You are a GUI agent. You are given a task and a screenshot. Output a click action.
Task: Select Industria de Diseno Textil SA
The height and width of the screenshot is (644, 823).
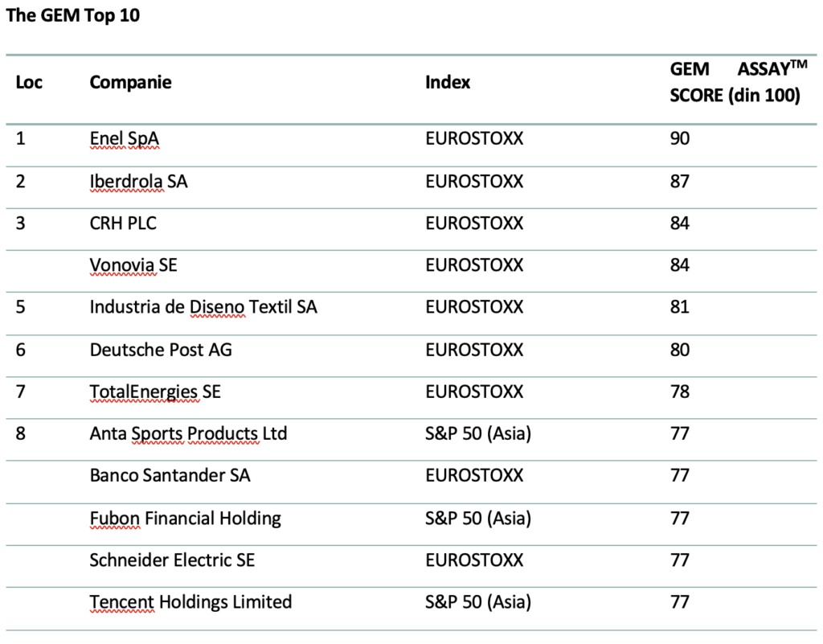click(203, 307)
